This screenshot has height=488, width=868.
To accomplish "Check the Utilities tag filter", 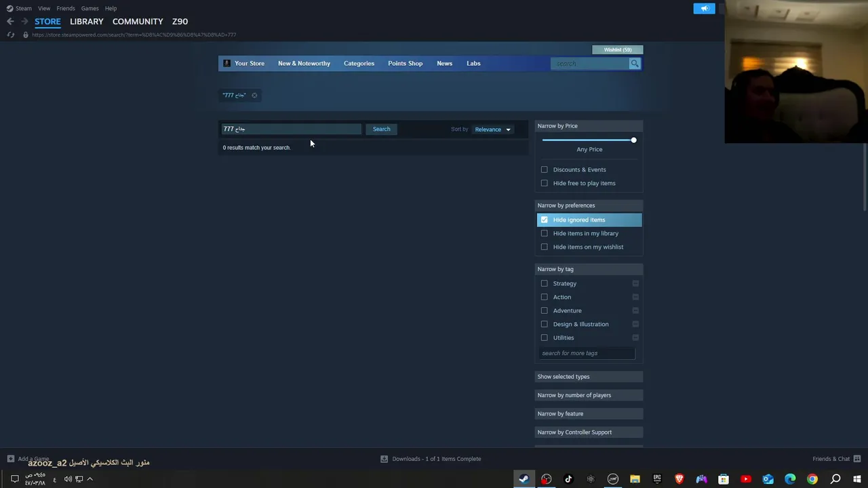I will [544, 338].
